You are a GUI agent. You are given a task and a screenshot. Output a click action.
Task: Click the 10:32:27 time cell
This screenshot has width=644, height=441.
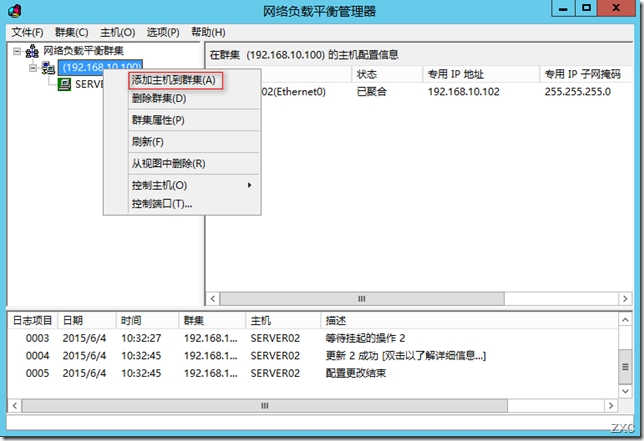[141, 338]
